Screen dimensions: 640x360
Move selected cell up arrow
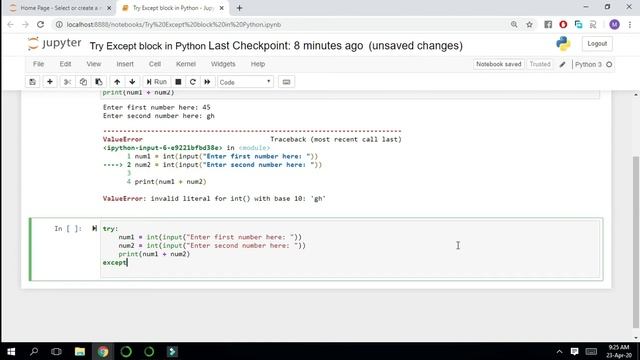[117, 82]
